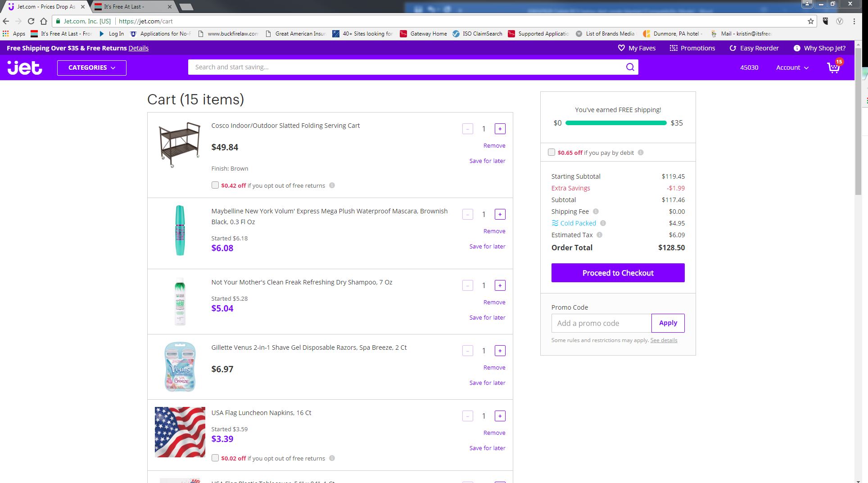Expand the Account dropdown

point(792,68)
